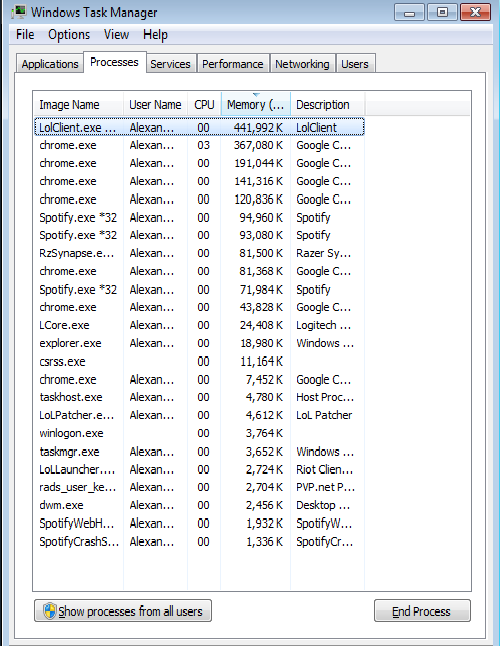Viewport: 500px width, 646px height.
Task: Click the Task Manager title bar icon
Action: [x=19, y=12]
